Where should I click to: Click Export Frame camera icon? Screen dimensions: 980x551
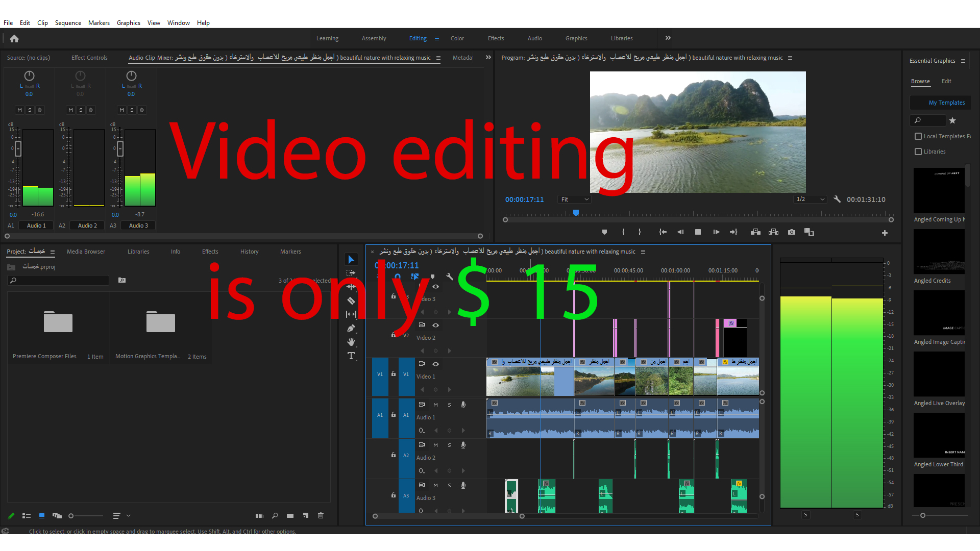click(x=791, y=232)
